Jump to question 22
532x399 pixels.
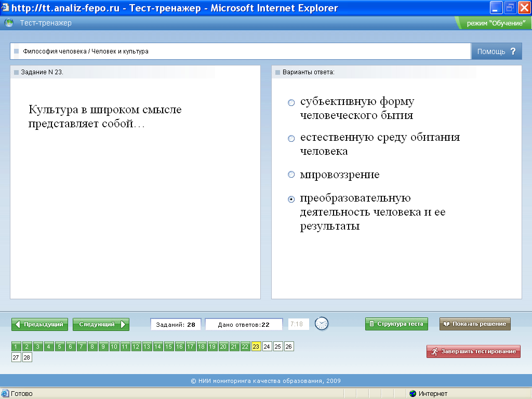(x=245, y=347)
